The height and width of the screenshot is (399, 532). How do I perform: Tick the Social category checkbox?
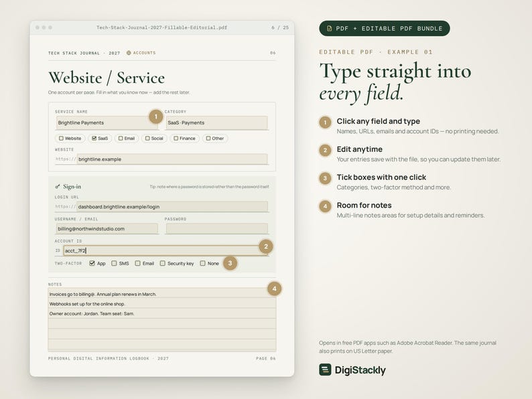click(x=147, y=139)
